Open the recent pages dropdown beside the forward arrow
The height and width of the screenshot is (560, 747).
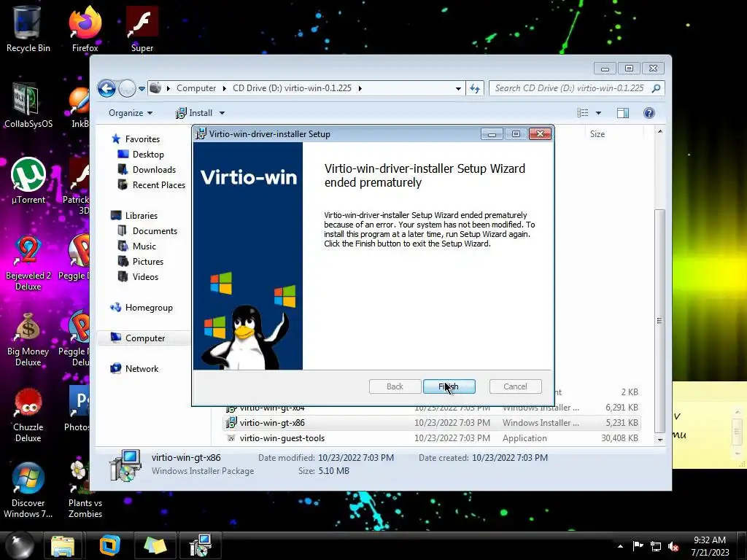click(x=142, y=88)
